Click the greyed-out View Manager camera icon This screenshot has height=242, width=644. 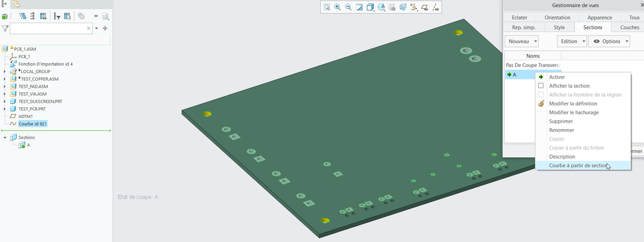point(392,7)
